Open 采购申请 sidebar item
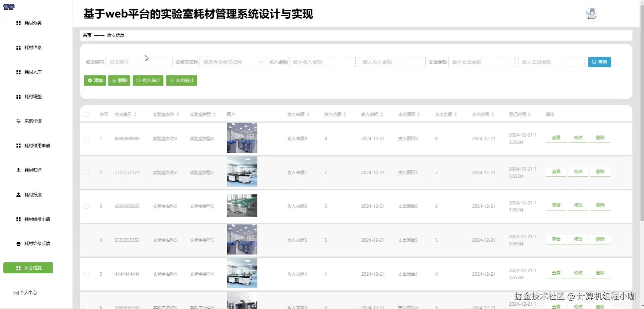 coord(29,121)
